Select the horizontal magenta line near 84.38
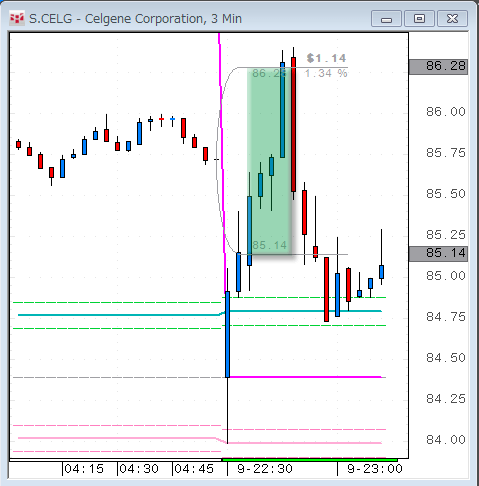This screenshot has width=479, height=486. [306, 377]
